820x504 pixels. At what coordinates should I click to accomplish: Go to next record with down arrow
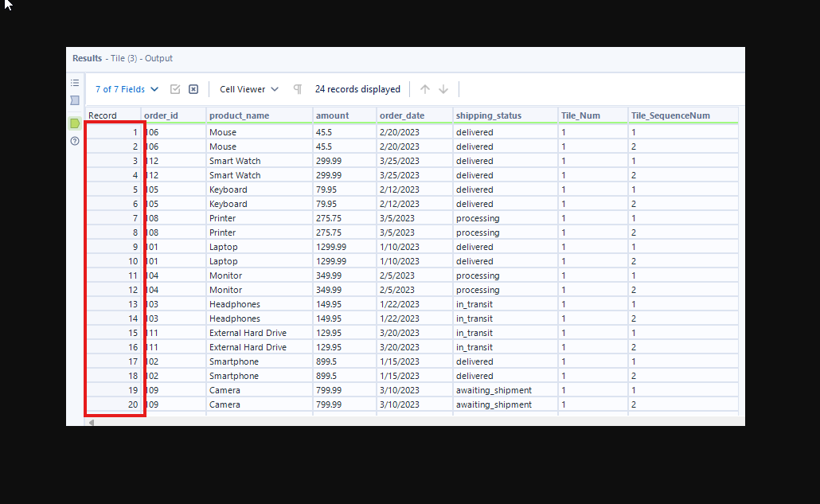coord(443,89)
